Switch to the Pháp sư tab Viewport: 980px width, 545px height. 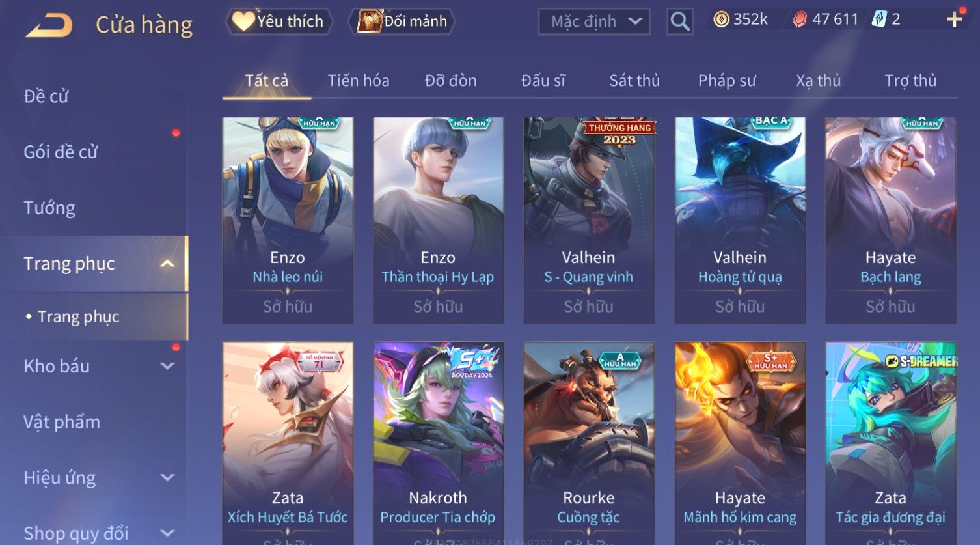(x=727, y=81)
